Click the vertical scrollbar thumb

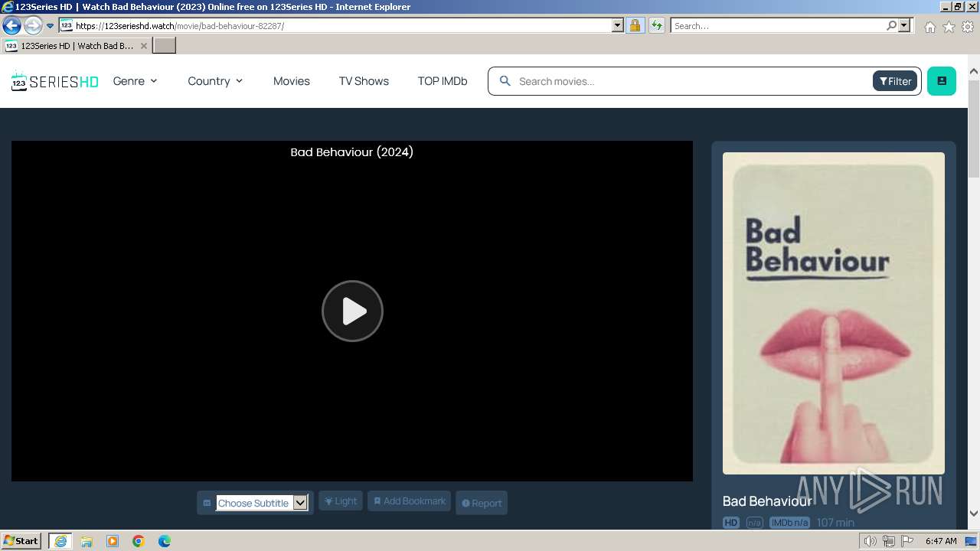pos(974,128)
